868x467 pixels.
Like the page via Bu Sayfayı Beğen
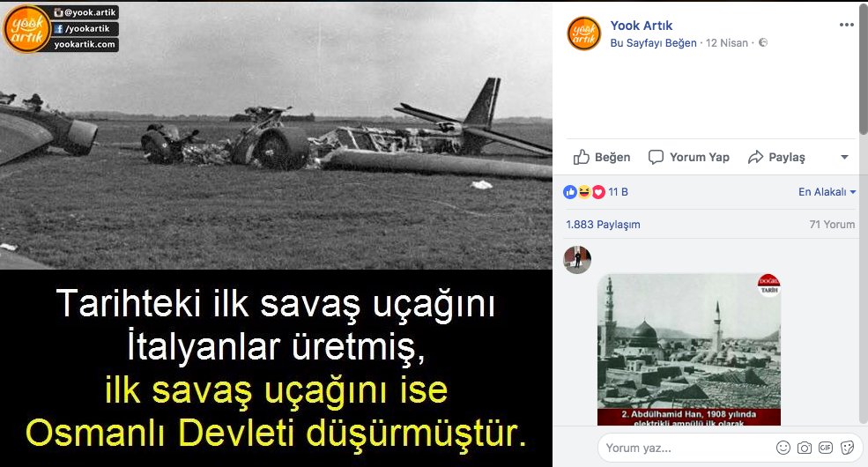coord(653,42)
